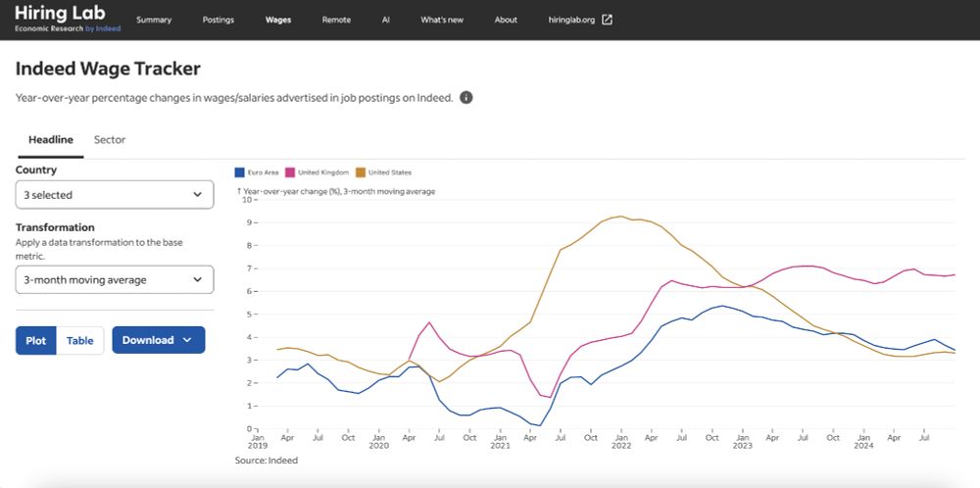Open the What's new page
The image size is (980, 488).
(x=442, y=20)
